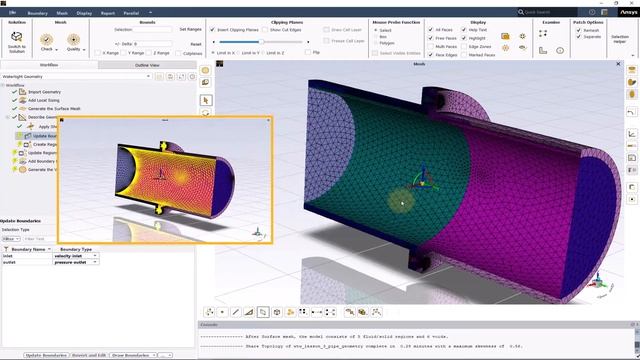Uncheck the Remesh patch option
640x360 pixels.
click(578, 30)
